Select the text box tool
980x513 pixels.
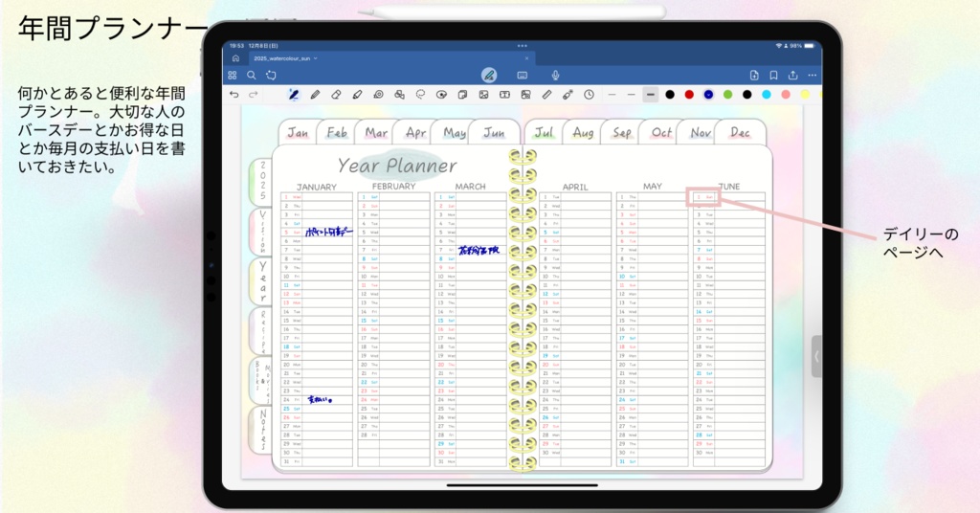(x=504, y=95)
